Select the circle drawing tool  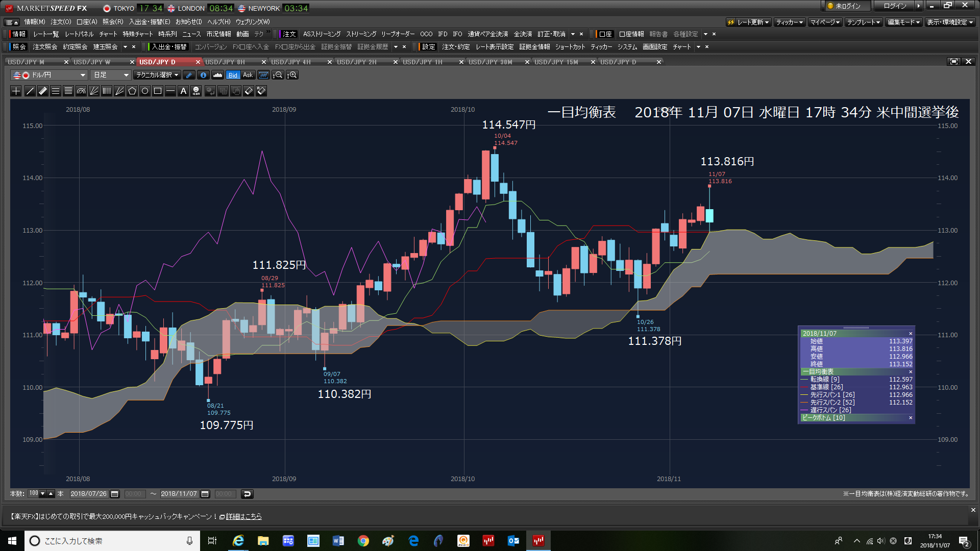[145, 91]
